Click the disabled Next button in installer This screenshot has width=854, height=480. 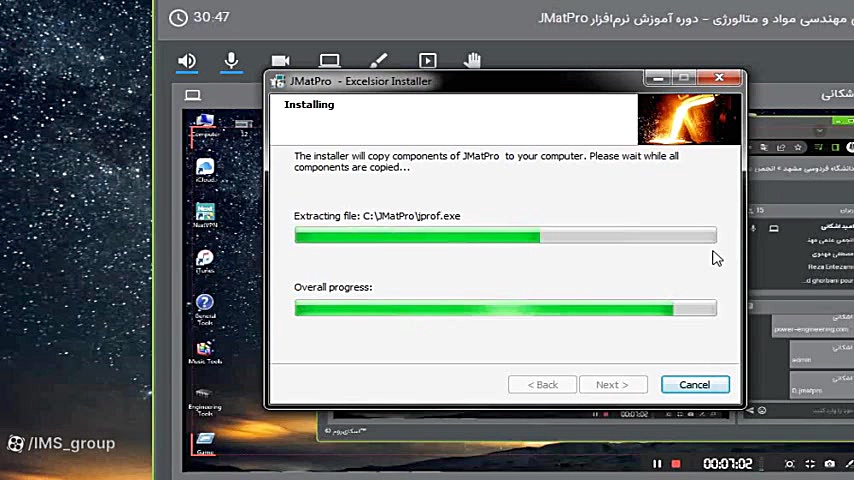pyautogui.click(x=613, y=385)
